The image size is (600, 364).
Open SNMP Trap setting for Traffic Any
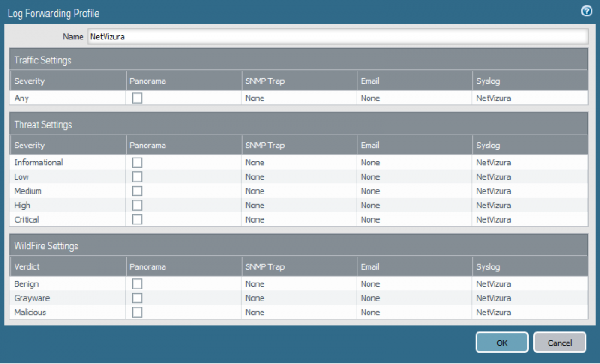coord(255,98)
